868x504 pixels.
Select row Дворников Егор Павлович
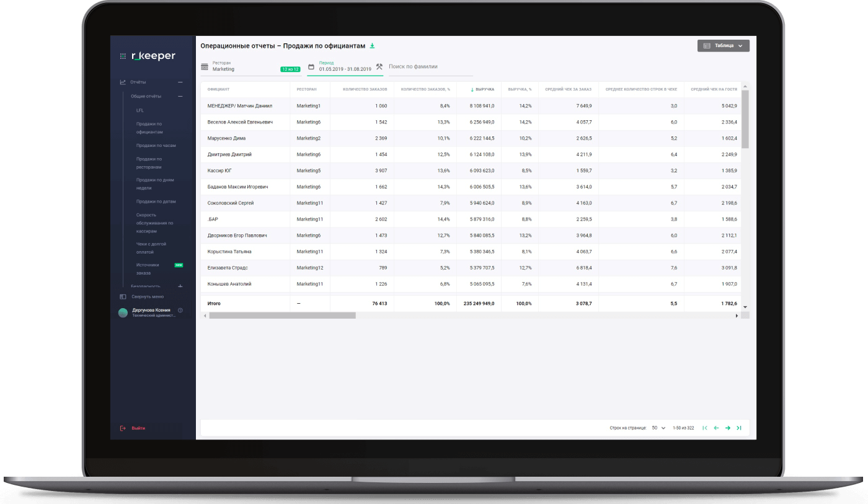point(470,236)
